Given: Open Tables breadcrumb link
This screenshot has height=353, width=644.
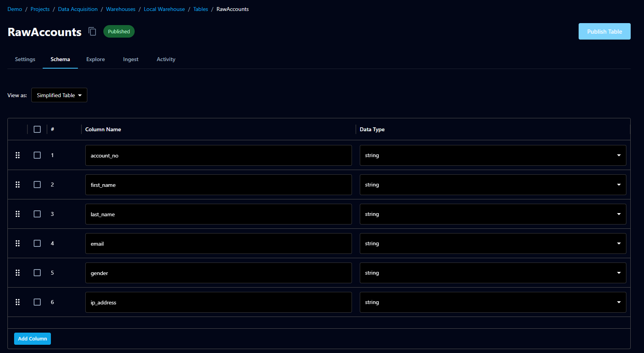Looking at the screenshot, I should [x=200, y=9].
